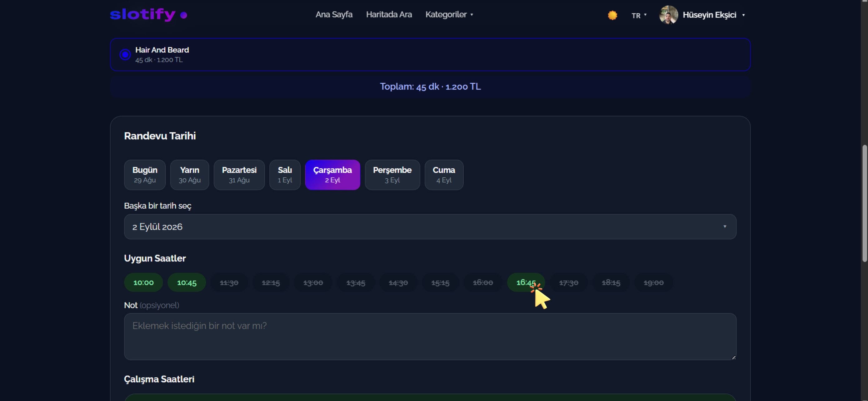This screenshot has width=868, height=401.
Task: Open Haritada Ara page
Action: [x=389, y=14]
